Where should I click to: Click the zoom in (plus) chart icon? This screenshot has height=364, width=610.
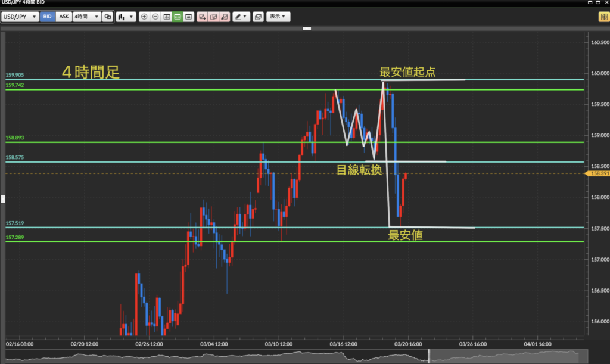click(144, 17)
